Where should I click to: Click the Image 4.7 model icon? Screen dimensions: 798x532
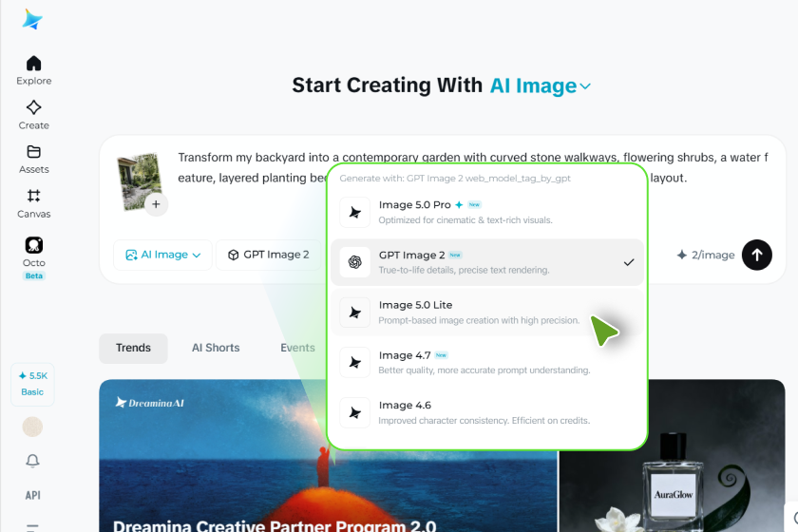(x=355, y=363)
